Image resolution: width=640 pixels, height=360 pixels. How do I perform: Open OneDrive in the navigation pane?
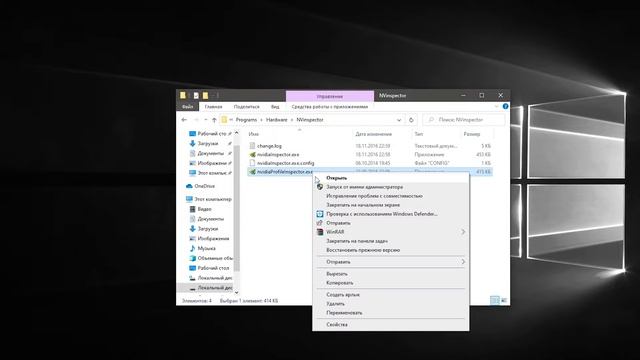(204, 186)
